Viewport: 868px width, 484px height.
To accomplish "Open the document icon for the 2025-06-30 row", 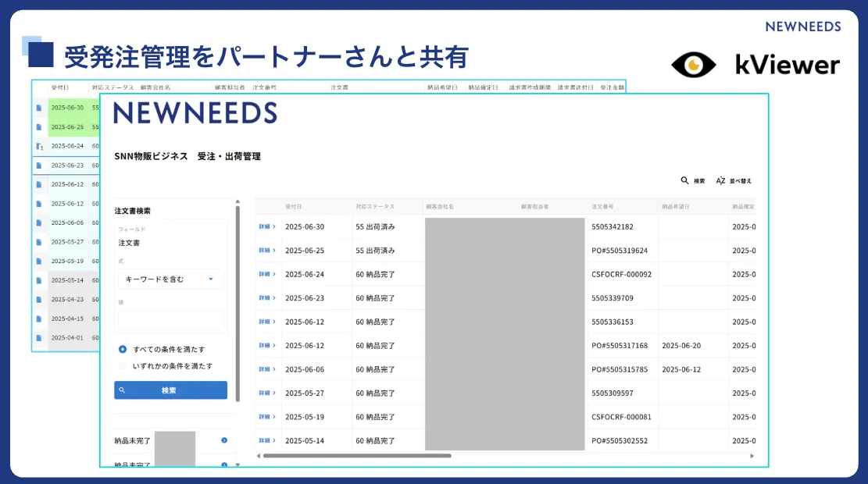I will pyautogui.click(x=39, y=108).
